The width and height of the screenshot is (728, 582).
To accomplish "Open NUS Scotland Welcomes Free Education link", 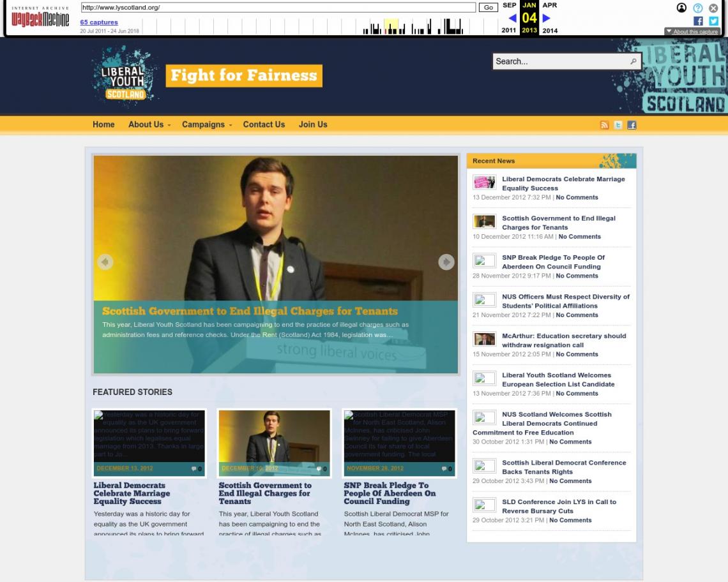I will pos(542,423).
